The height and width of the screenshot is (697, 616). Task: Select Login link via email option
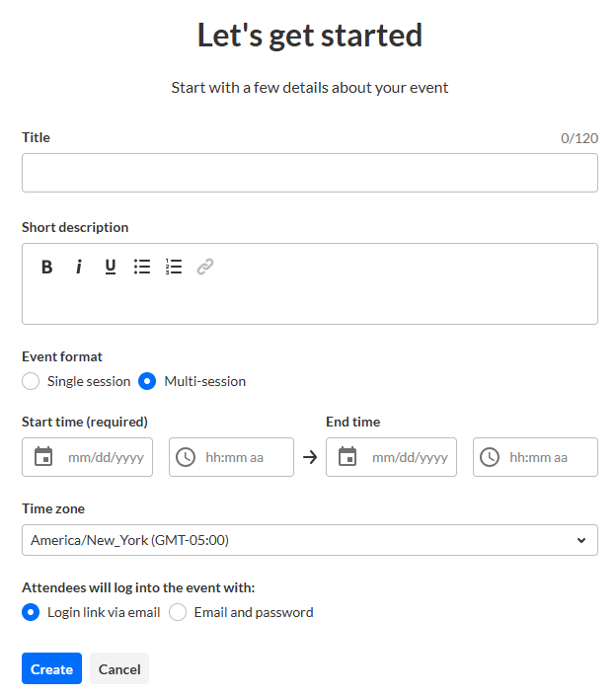coord(31,612)
